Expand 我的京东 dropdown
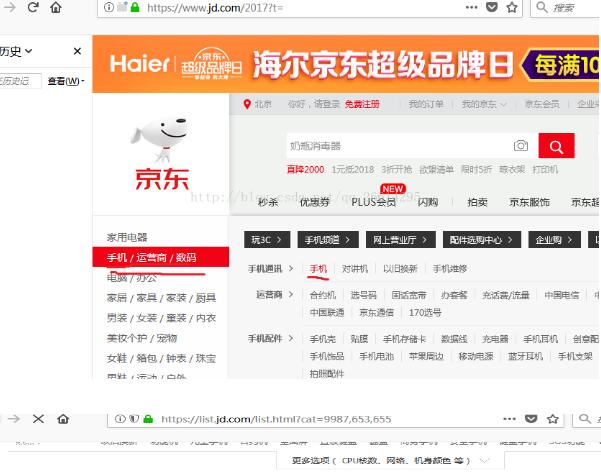The image size is (601, 473). (484, 104)
